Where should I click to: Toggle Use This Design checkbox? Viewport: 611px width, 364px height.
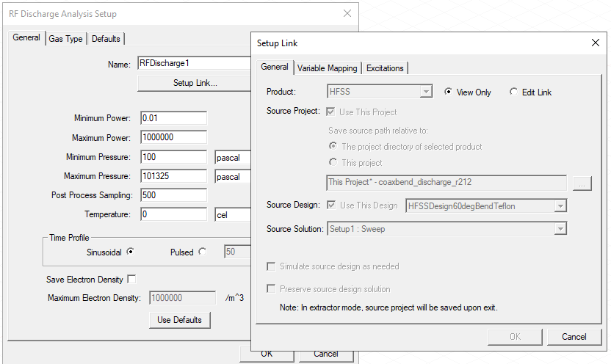(331, 205)
